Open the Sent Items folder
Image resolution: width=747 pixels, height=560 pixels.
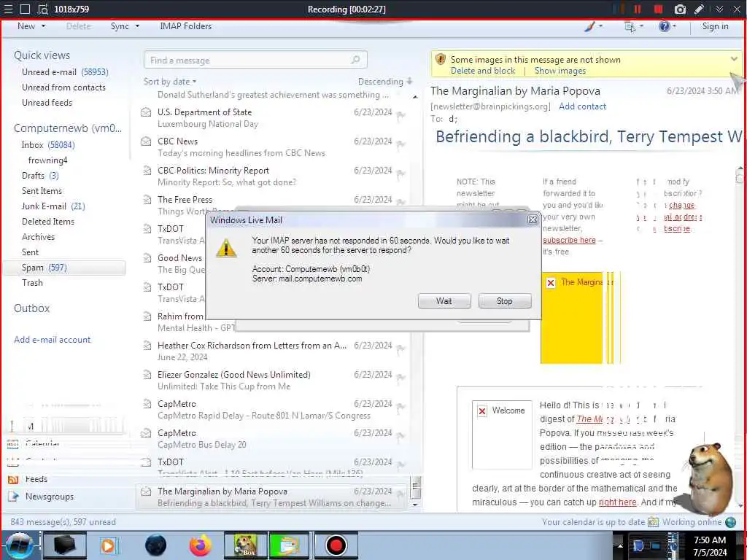[42, 190]
